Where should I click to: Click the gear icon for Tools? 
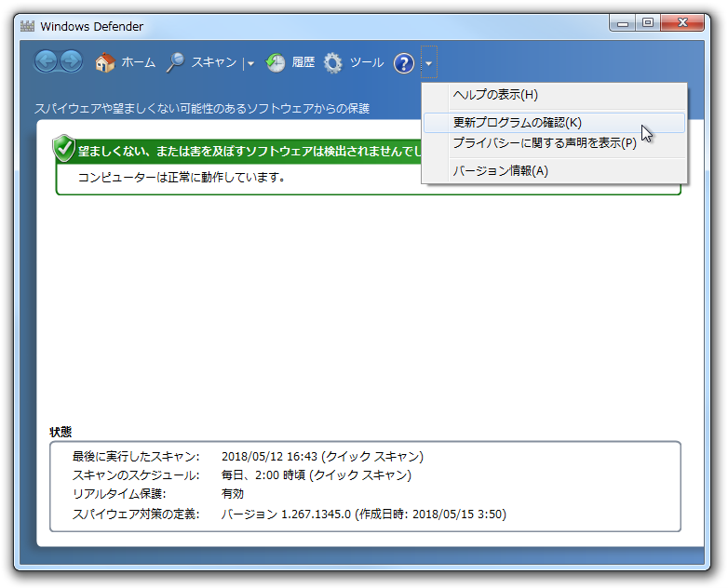click(333, 62)
